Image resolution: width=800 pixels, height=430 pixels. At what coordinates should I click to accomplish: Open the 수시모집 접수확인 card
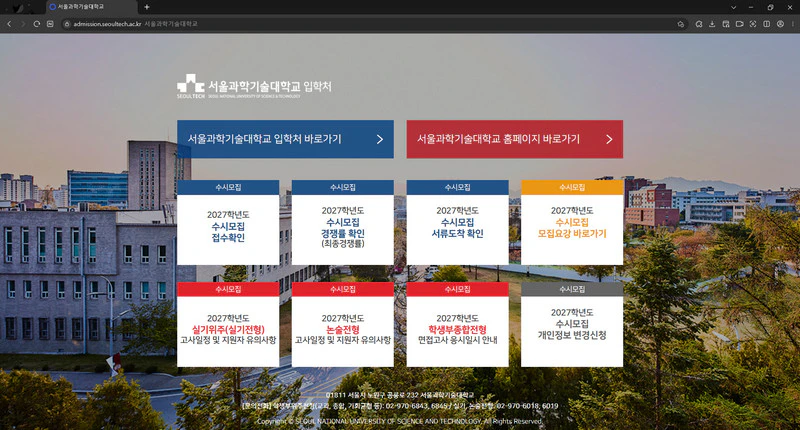228,222
